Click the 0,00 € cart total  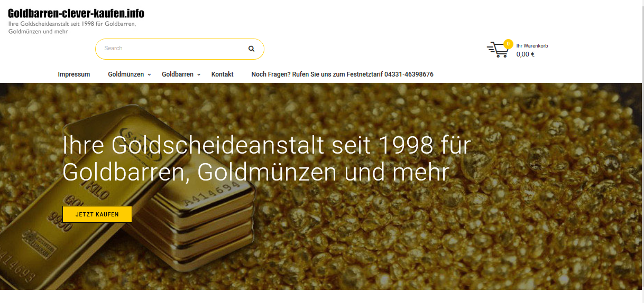(526, 54)
